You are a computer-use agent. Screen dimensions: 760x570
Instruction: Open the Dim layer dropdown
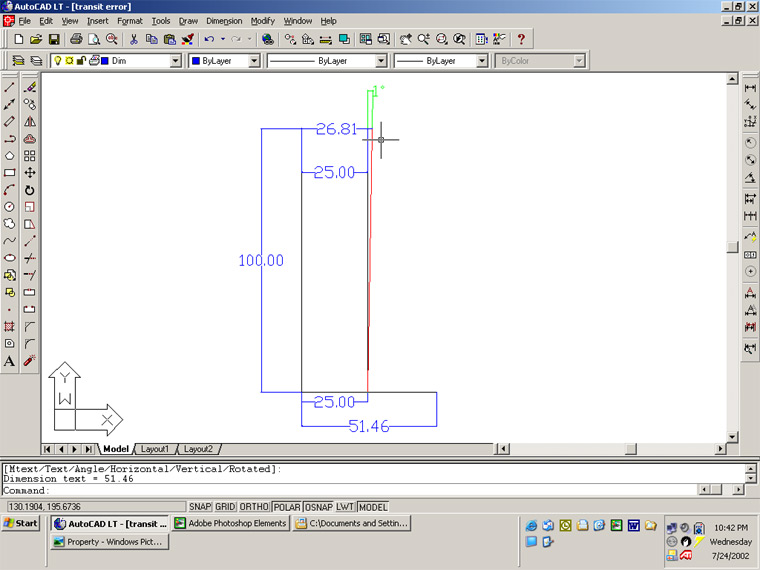tap(175, 61)
